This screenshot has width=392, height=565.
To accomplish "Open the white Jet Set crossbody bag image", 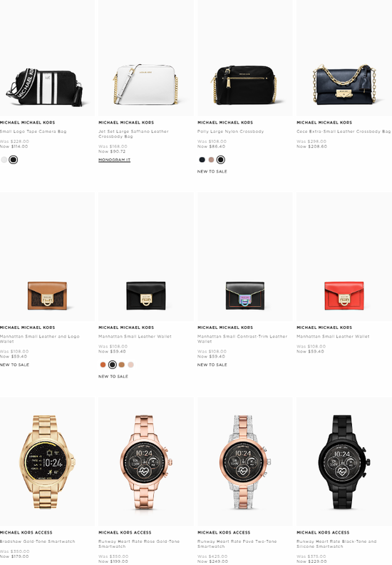I will click(x=146, y=58).
